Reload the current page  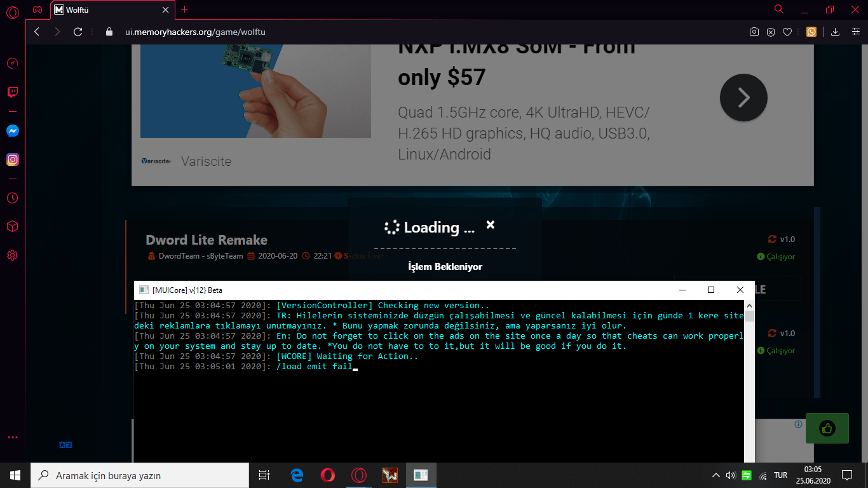[x=78, y=32]
